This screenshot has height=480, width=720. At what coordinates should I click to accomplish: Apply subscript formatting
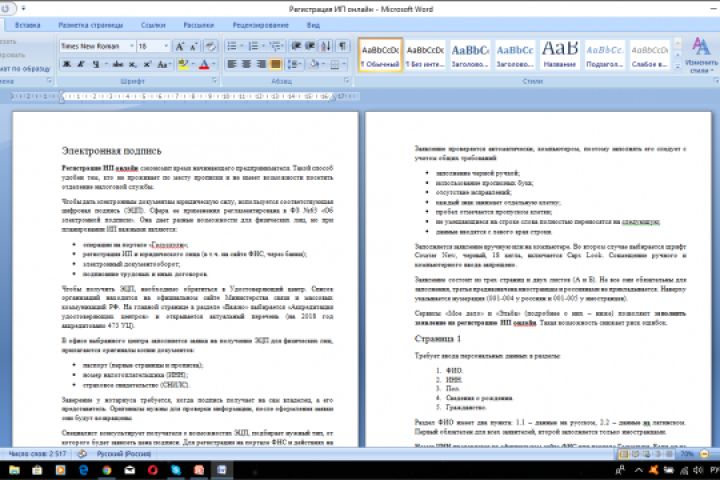133,64
